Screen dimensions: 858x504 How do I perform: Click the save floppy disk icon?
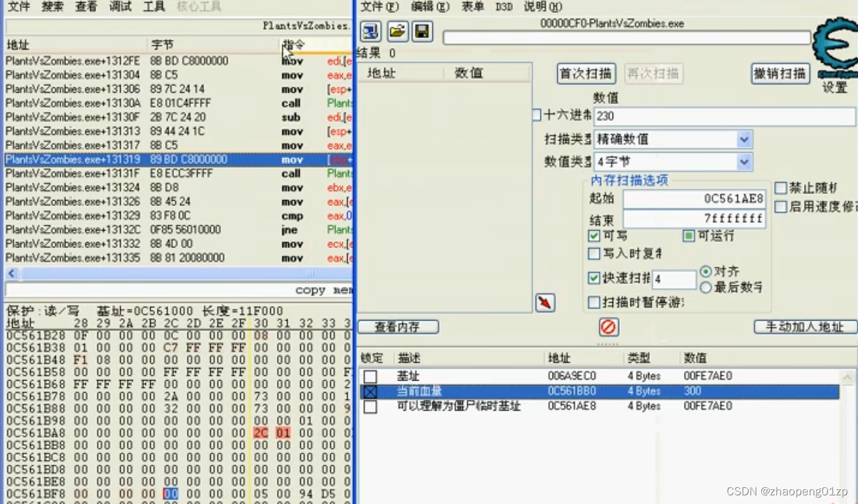coord(422,31)
